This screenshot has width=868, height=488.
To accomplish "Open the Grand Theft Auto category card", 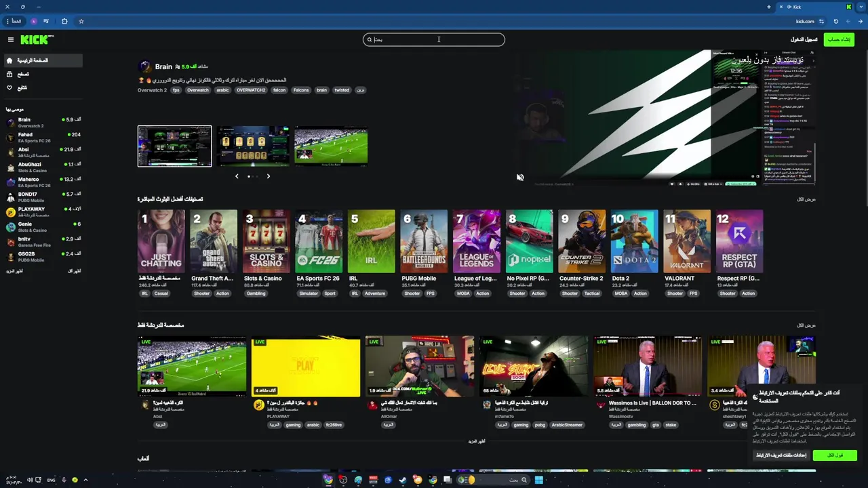I will click(214, 241).
